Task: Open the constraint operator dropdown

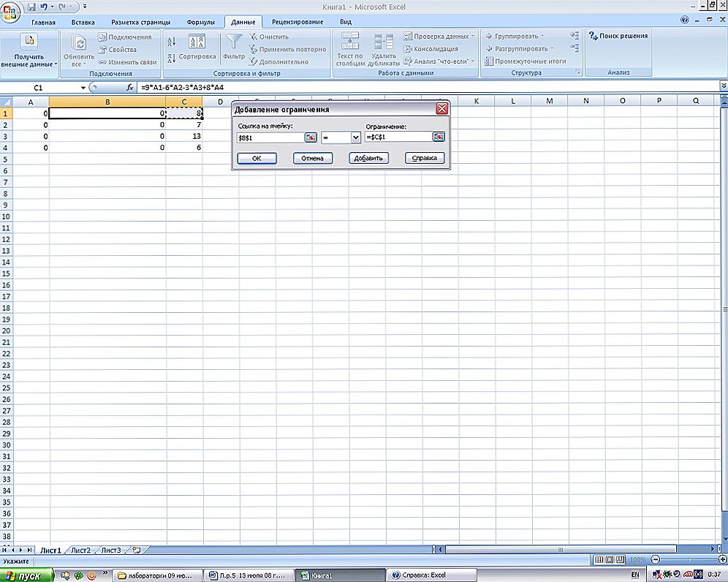Action: tap(356, 137)
